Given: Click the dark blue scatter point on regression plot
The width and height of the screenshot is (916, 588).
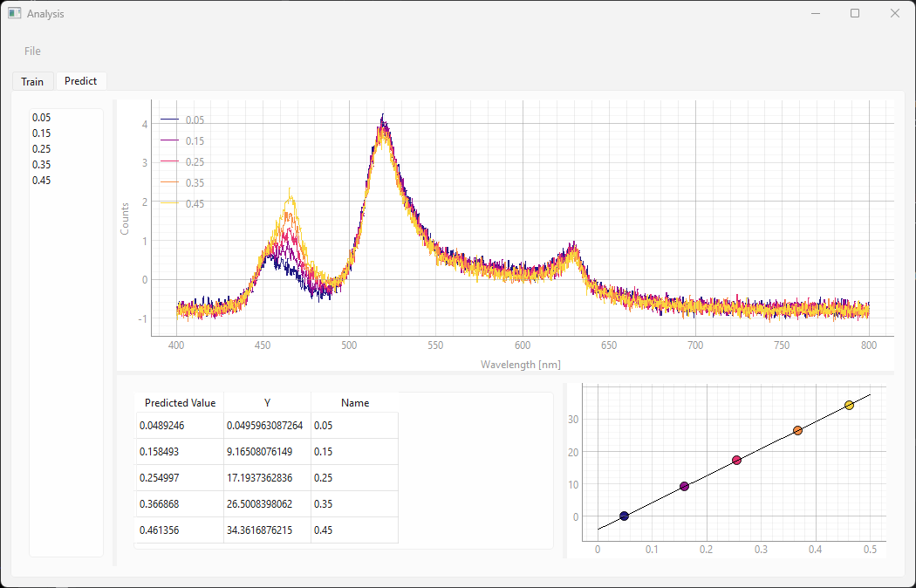Looking at the screenshot, I should coord(624,516).
